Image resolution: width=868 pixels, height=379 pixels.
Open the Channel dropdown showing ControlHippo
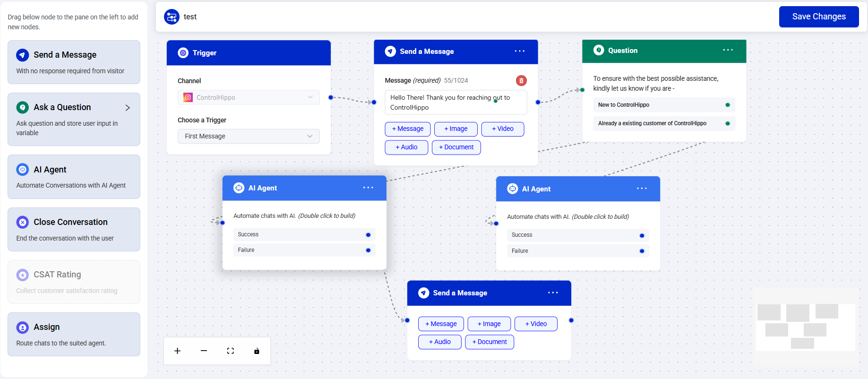click(x=249, y=97)
